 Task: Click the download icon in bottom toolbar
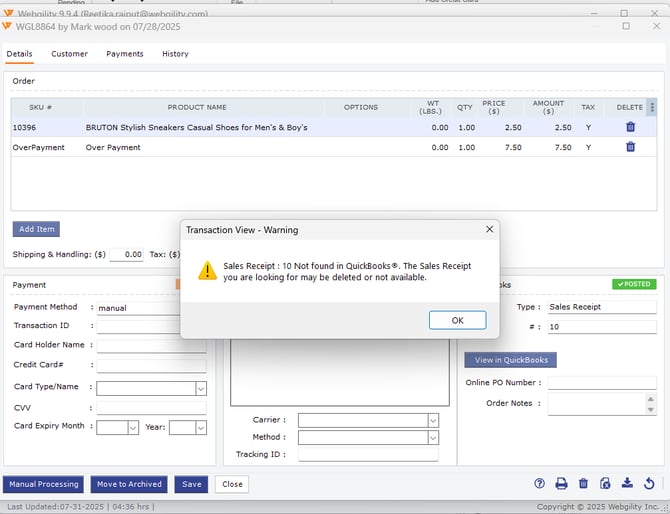coord(627,484)
